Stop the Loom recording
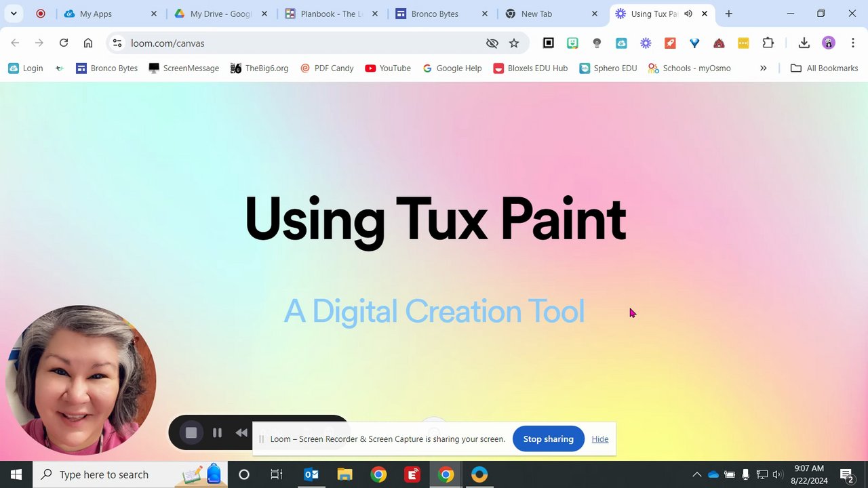 coord(191,432)
